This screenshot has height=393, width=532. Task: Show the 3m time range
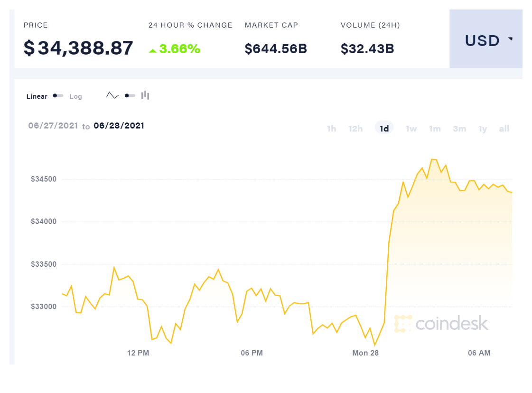click(459, 129)
